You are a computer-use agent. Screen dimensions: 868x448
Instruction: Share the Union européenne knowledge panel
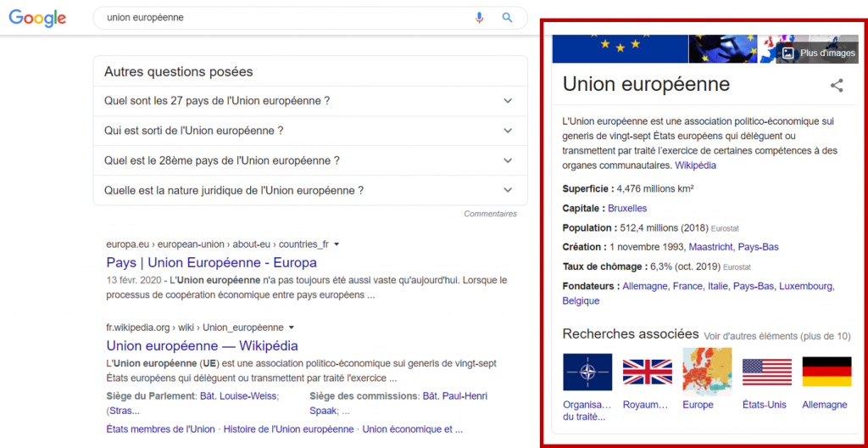tap(837, 85)
